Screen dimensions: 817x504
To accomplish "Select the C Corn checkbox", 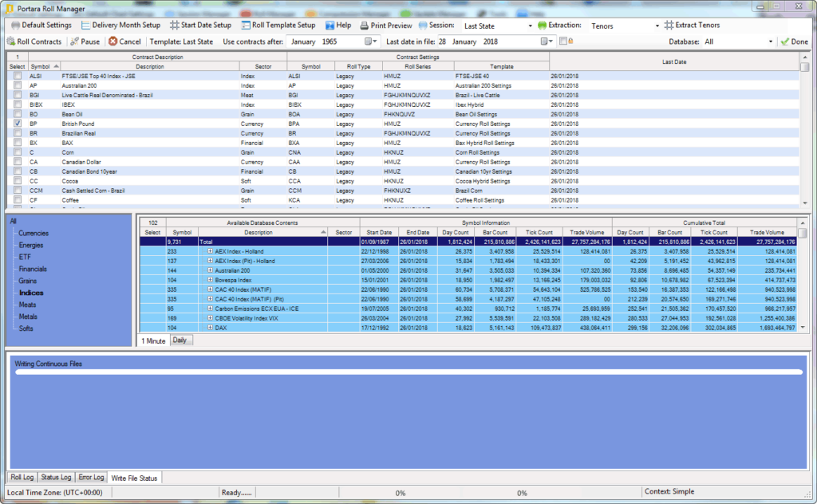I will tap(18, 152).
